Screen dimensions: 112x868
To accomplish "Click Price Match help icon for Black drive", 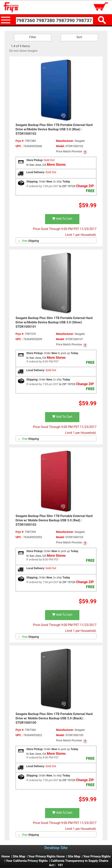I will pos(85,741).
